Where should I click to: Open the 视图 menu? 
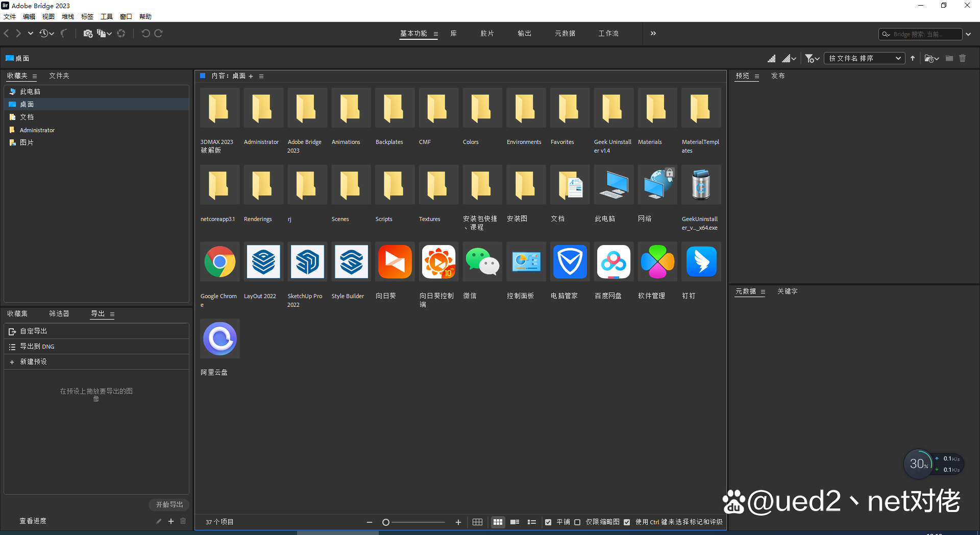(48, 17)
